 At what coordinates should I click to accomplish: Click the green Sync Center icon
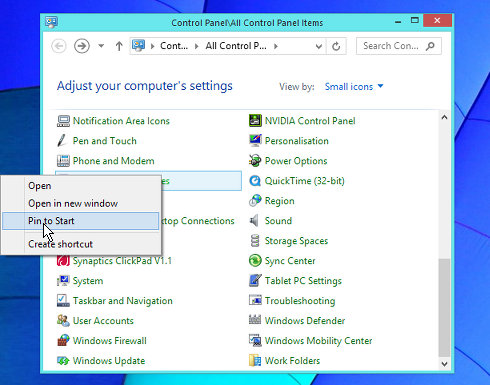pos(255,261)
